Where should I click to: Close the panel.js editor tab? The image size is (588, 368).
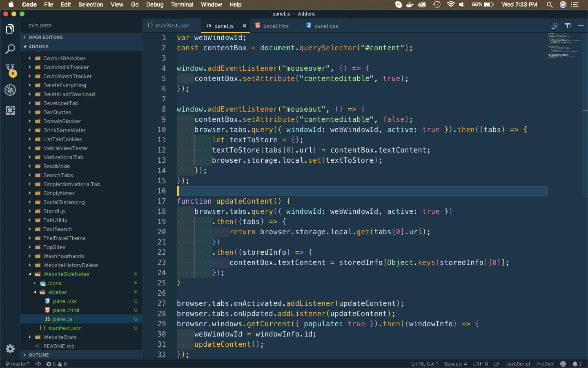[x=245, y=26]
